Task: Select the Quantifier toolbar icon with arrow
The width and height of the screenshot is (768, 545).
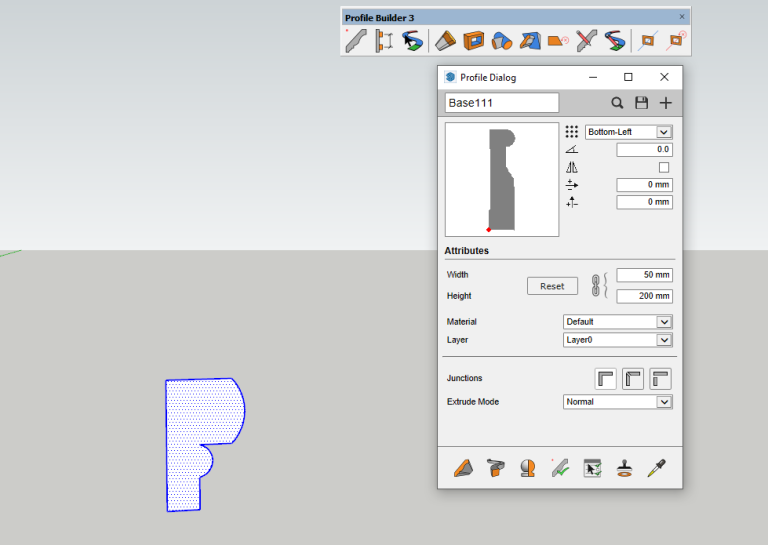Action: 412,41
